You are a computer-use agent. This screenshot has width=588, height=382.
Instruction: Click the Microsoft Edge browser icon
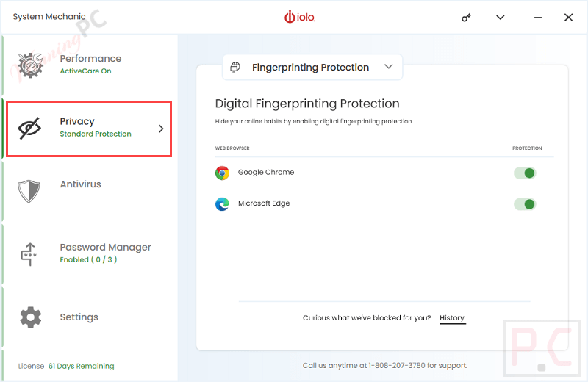pyautogui.click(x=222, y=204)
